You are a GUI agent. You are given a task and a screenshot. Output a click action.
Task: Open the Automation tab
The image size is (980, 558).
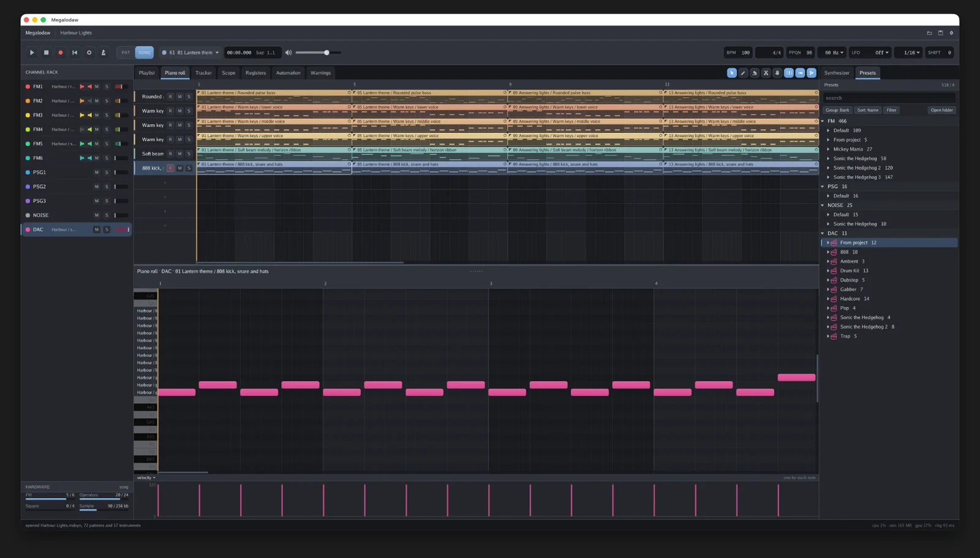tap(288, 73)
